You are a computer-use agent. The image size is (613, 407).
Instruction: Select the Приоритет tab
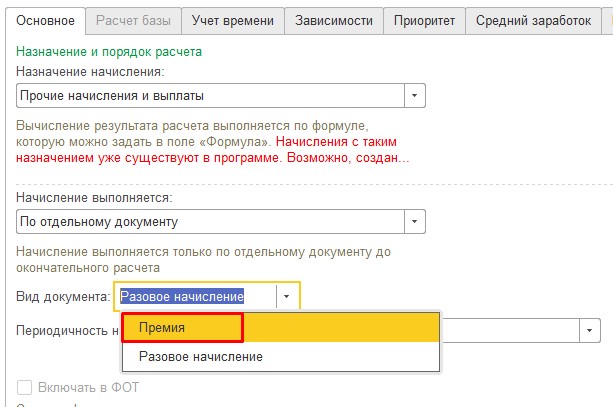point(424,21)
